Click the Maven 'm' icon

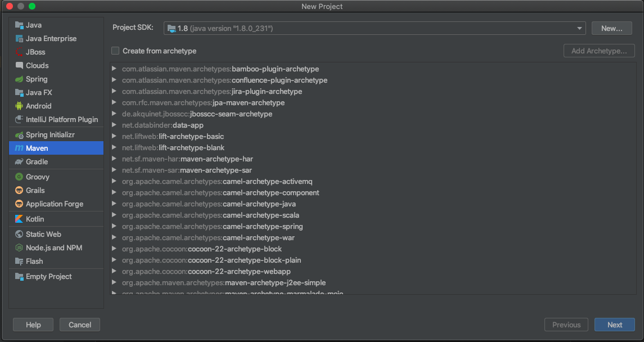click(x=19, y=148)
